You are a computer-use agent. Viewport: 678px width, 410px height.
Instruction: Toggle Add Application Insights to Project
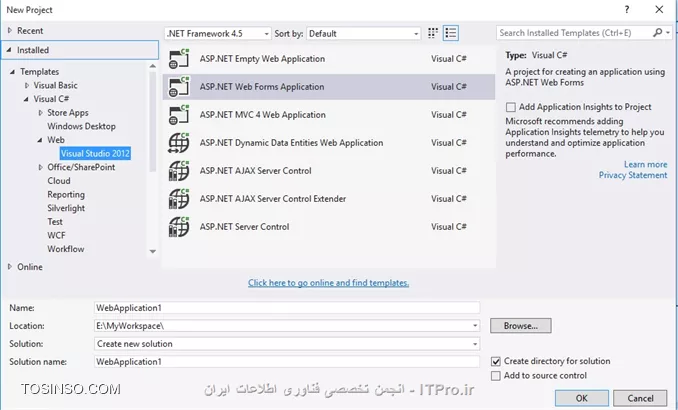pyautogui.click(x=511, y=107)
